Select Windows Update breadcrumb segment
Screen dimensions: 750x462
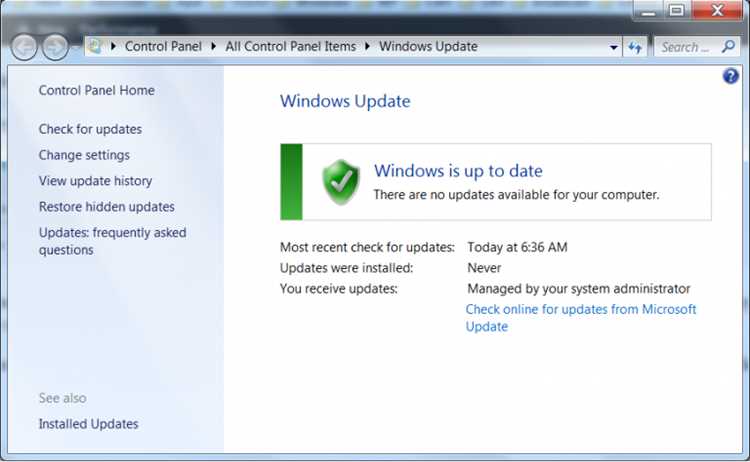coord(428,46)
